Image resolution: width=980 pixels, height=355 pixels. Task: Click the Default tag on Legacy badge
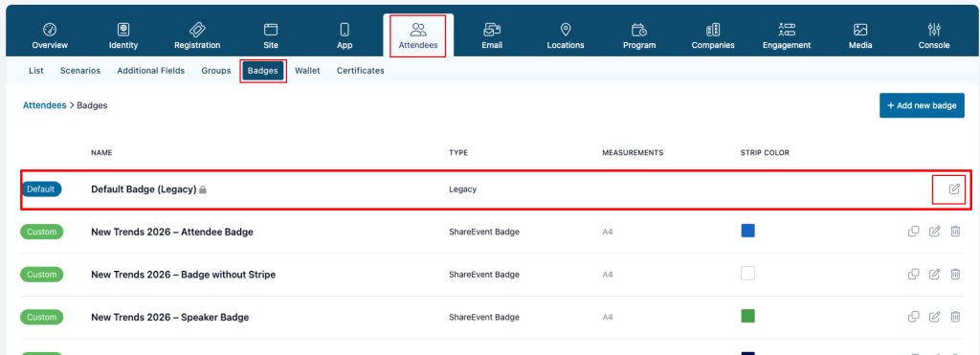point(42,189)
